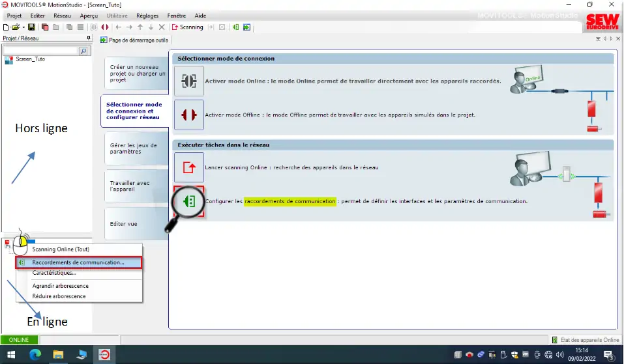
Task: Click the greyed online mode toolbar icon
Action: click(94, 27)
